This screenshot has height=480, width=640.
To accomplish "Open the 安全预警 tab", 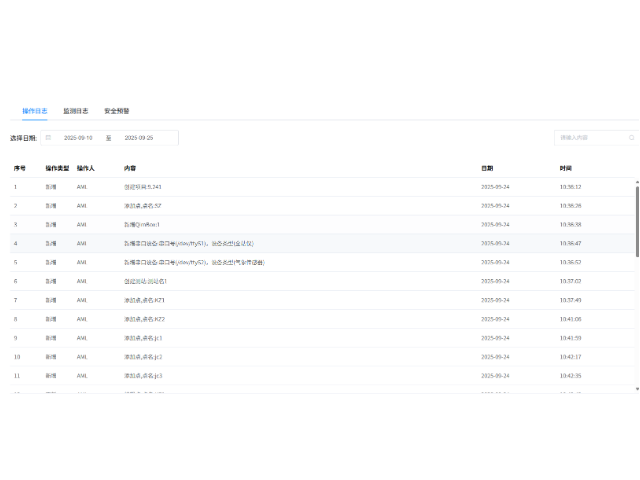I will (117, 111).
